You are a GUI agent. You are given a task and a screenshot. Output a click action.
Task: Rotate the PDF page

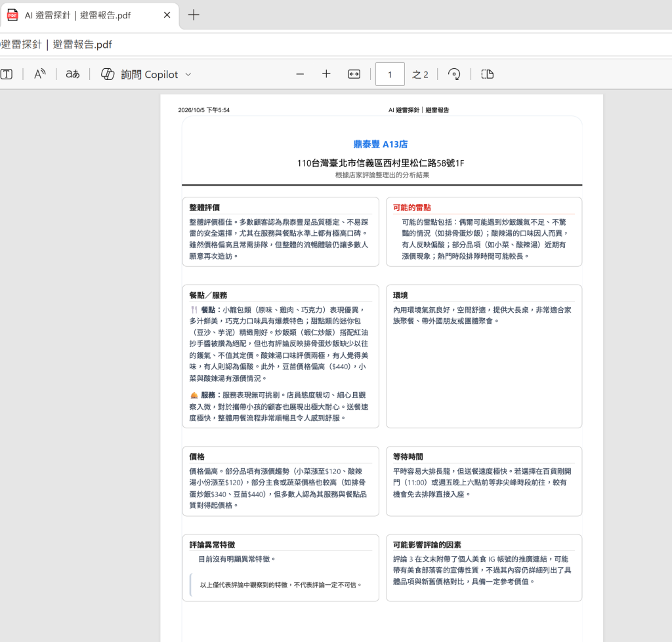coord(454,74)
